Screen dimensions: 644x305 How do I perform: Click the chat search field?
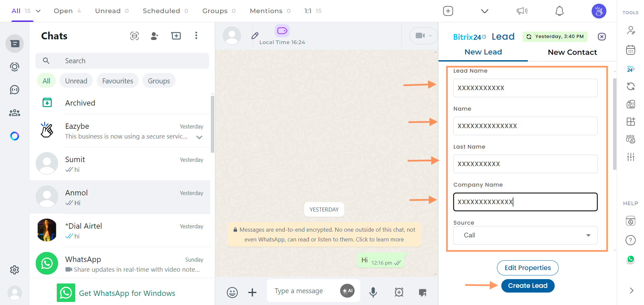pyautogui.click(x=122, y=61)
